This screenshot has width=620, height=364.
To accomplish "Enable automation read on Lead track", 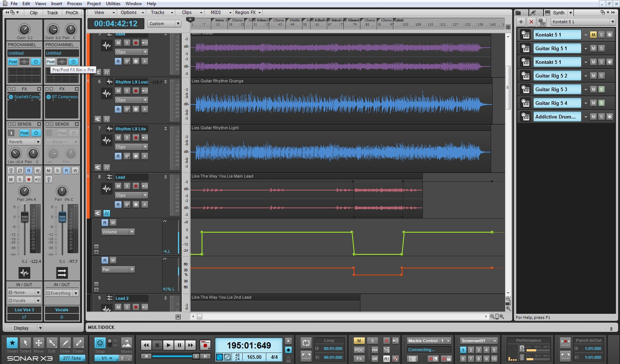I will click(x=118, y=205).
